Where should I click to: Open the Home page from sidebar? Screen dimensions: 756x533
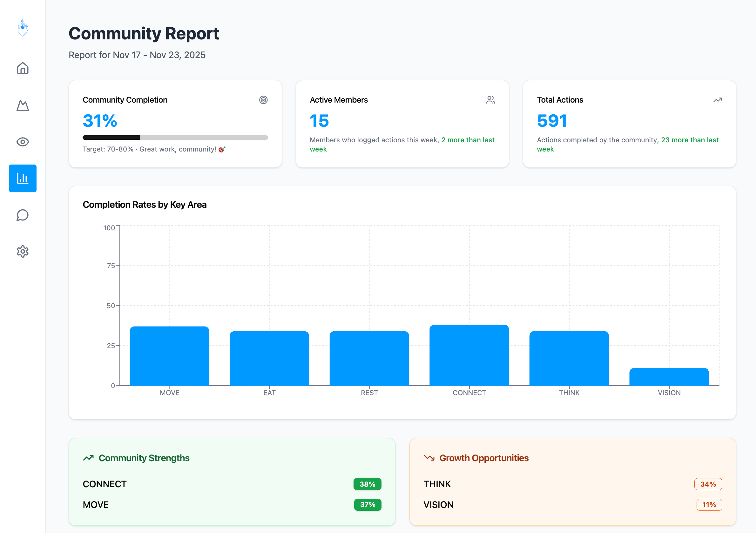pos(22,69)
